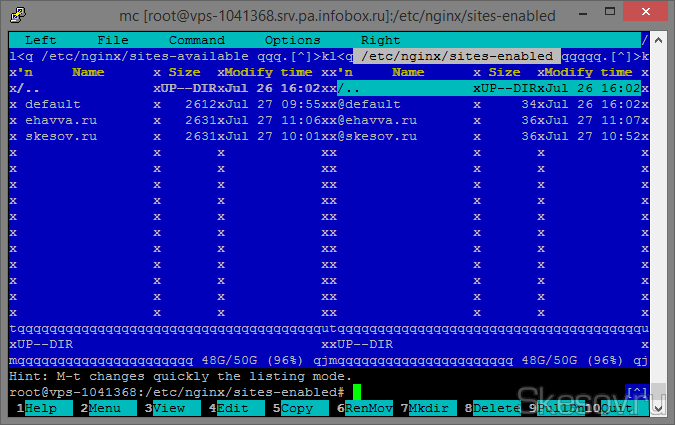Screen dimensions: 675x425
Task: Click the View function key button
Action: point(169,408)
